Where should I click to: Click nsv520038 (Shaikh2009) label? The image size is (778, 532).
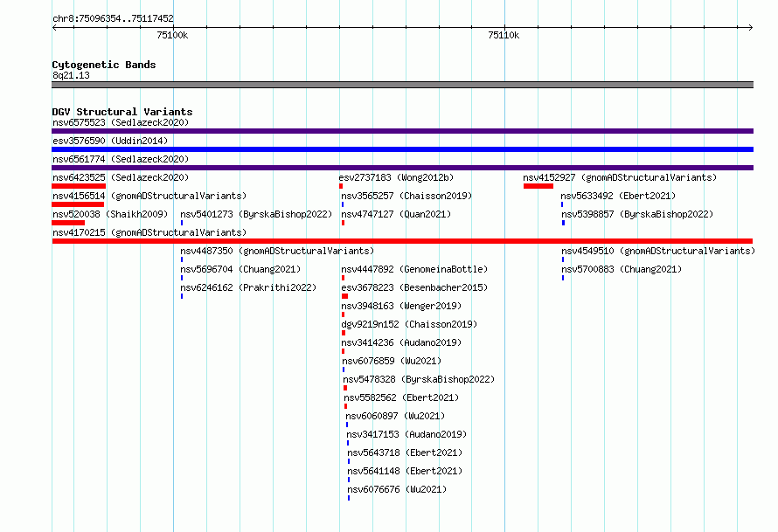tap(110, 214)
